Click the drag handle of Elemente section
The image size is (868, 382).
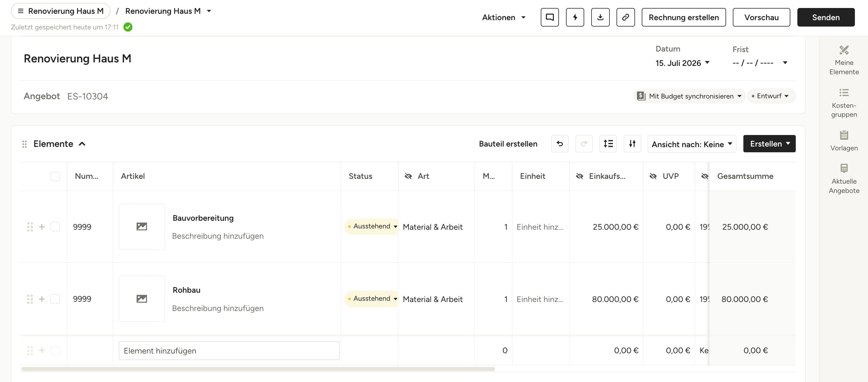tap(24, 144)
